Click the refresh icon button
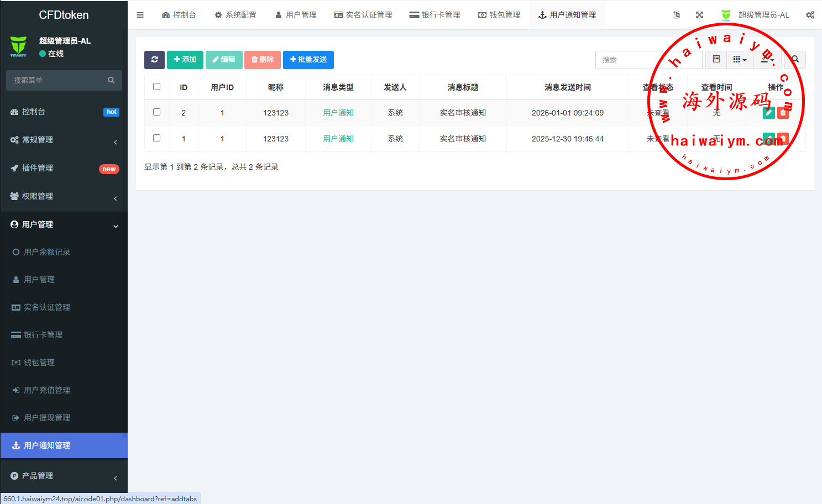The width and height of the screenshot is (822, 504). (x=154, y=60)
